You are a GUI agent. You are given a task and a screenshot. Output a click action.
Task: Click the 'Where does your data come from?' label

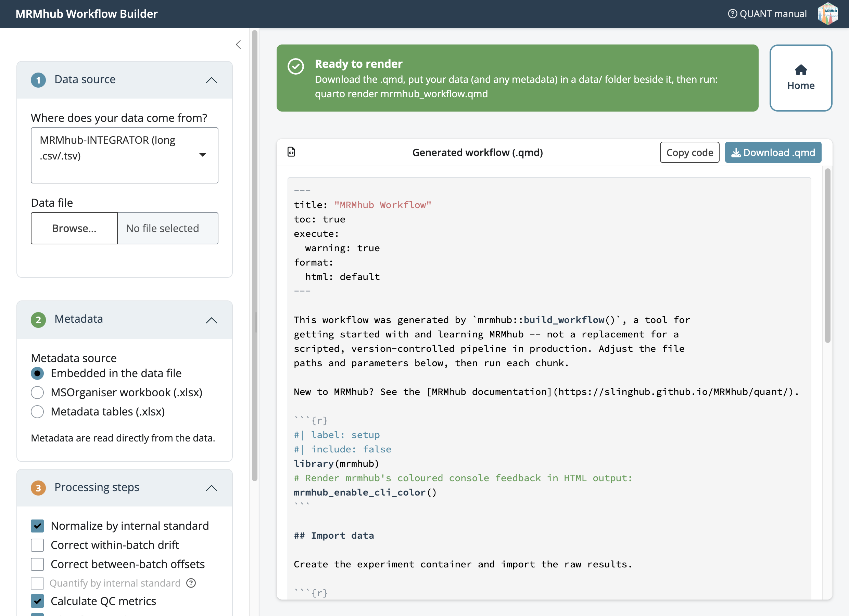point(119,118)
